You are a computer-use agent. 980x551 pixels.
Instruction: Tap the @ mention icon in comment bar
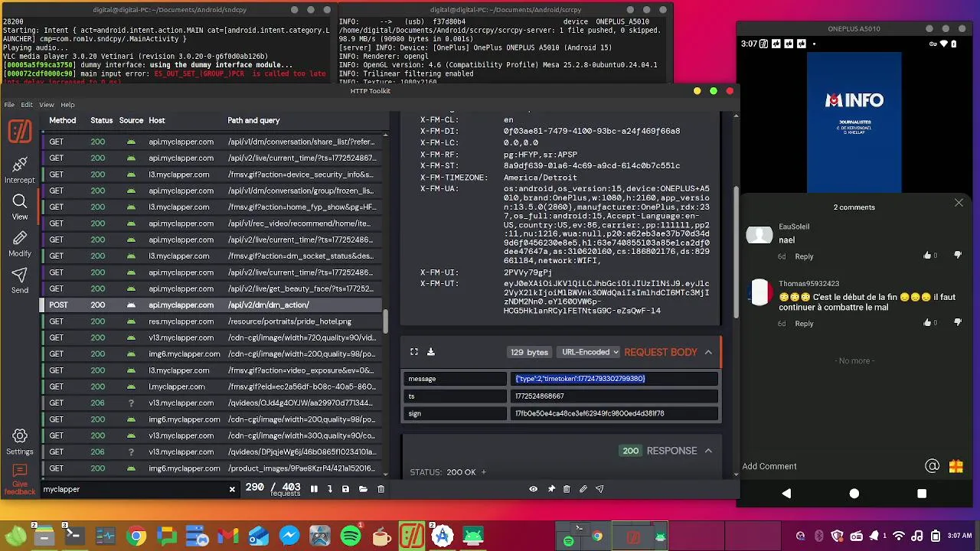(x=932, y=466)
